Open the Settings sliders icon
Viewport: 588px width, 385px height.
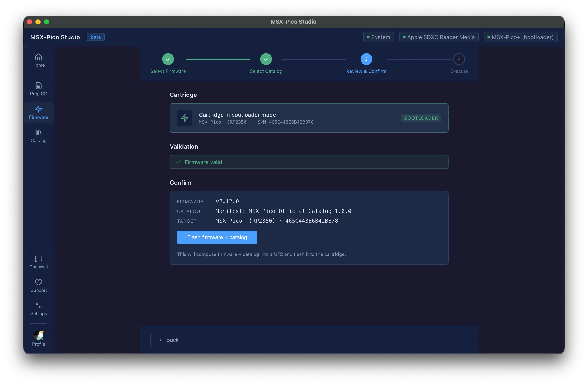pyautogui.click(x=38, y=305)
